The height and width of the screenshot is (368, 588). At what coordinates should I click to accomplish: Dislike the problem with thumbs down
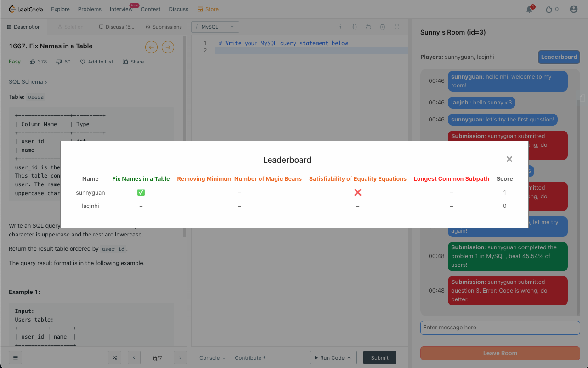click(63, 62)
